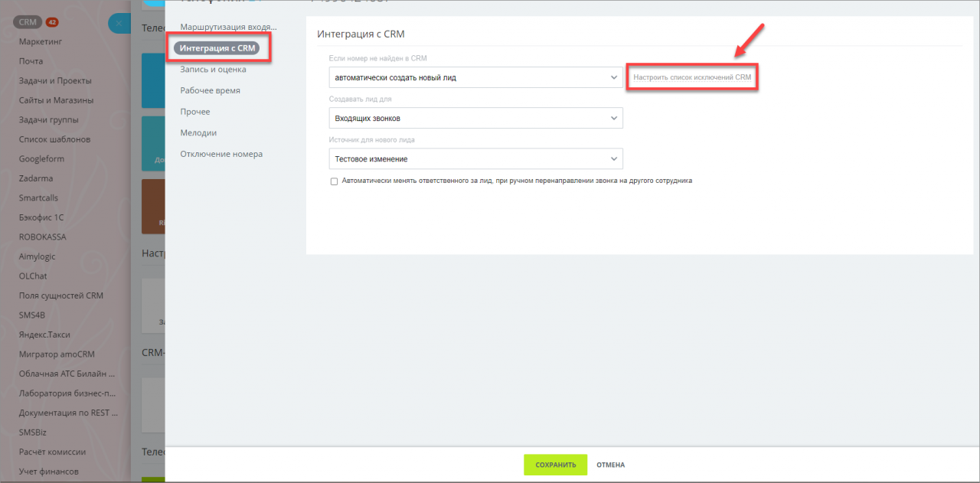The image size is (980, 483).
Task: Switch to 'Мелодии' settings section
Action: tap(198, 132)
